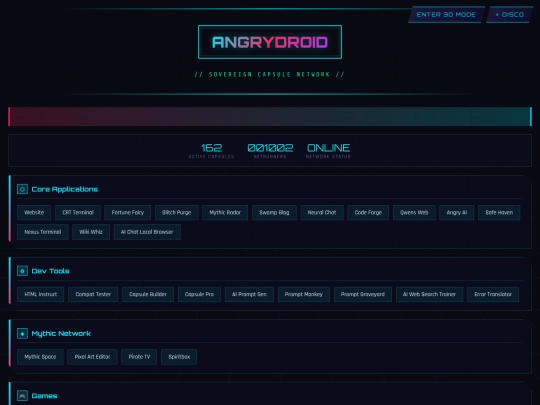The image size is (540, 405).
Task: Open AI Chat Local Browser
Action: pos(147,232)
